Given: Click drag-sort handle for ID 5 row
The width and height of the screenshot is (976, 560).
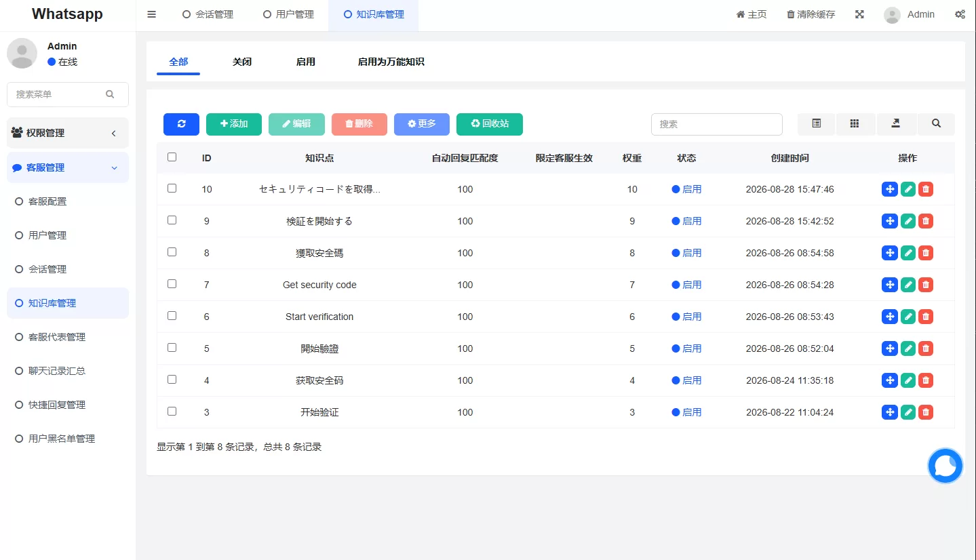Looking at the screenshot, I should click(x=890, y=348).
